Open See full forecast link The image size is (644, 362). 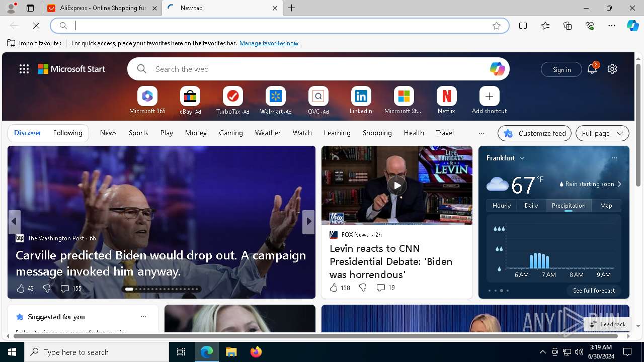[594, 291]
